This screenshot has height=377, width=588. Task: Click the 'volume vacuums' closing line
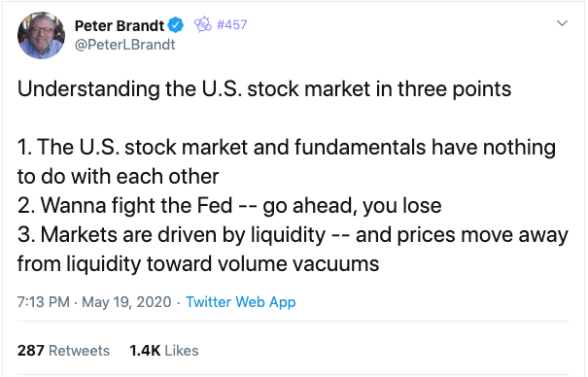coord(198,264)
